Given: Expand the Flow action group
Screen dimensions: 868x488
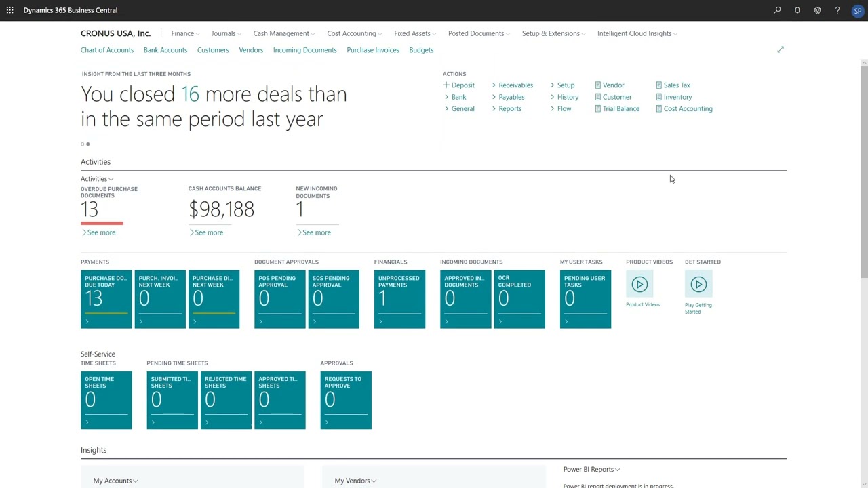Looking at the screenshot, I should [561, 108].
